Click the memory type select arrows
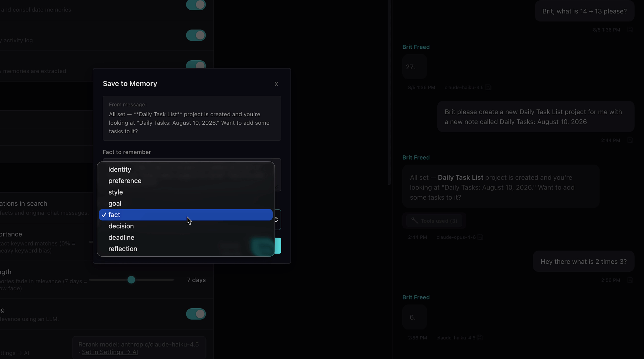 click(x=277, y=219)
